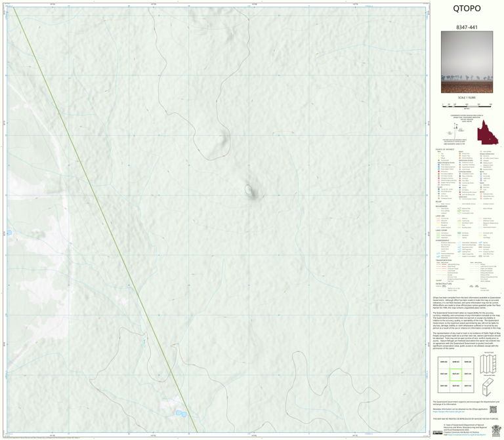Screen dimensions: 504x440
Task: Click the Creative Commons BY badge
Action: click(438, 433)
